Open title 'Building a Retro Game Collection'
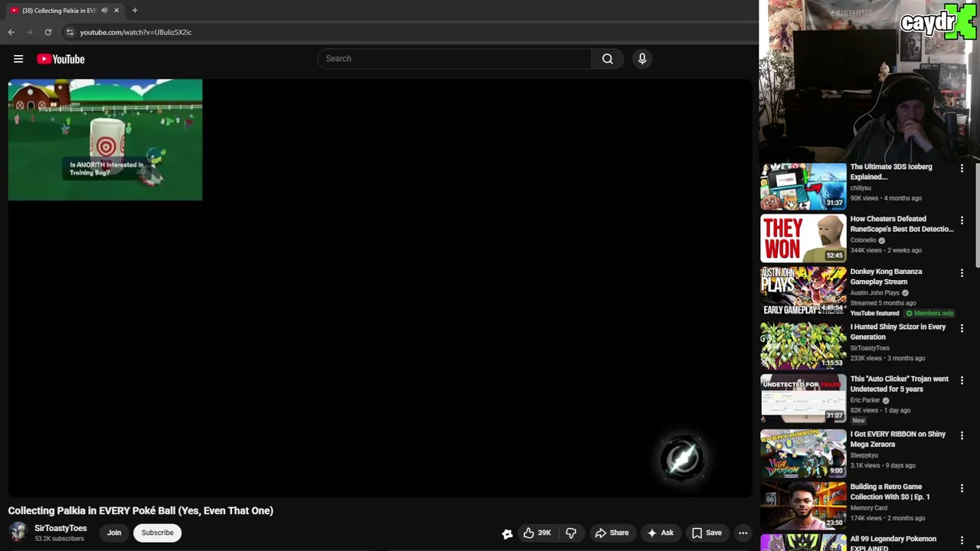 pyautogui.click(x=890, y=491)
